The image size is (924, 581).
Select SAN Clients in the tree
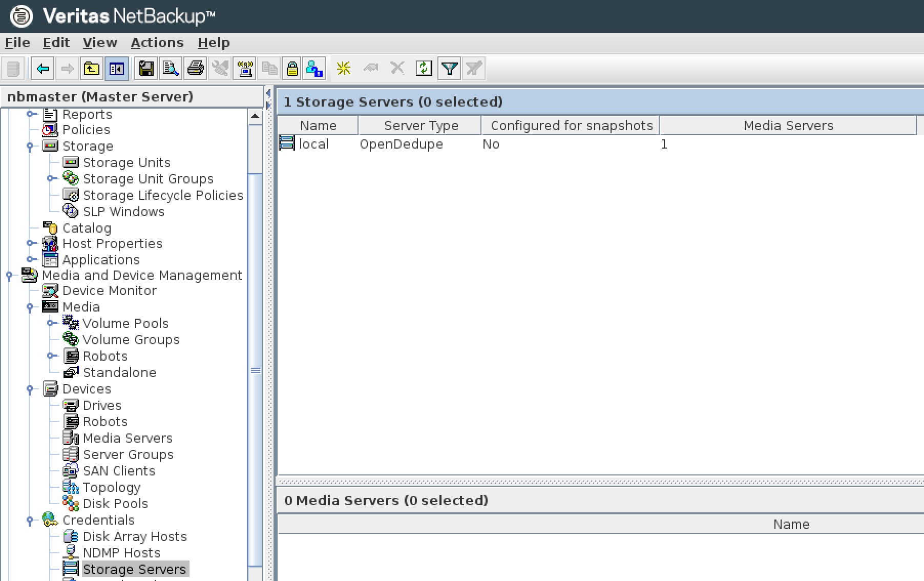[119, 471]
